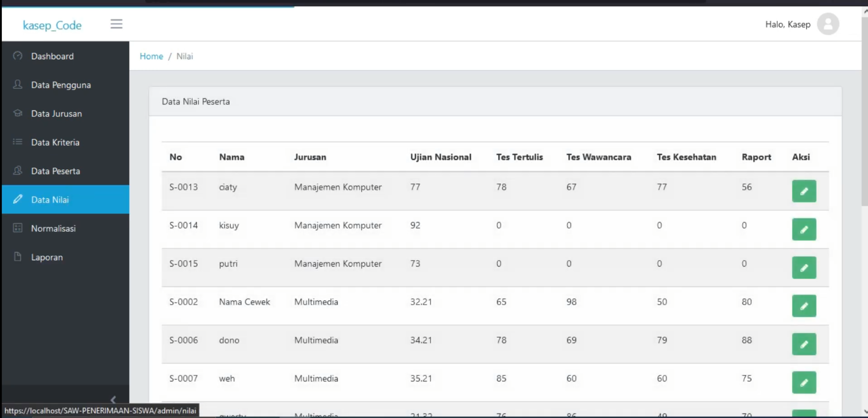Click Manajemen Komputer in putri row
The image size is (868, 418).
338,264
